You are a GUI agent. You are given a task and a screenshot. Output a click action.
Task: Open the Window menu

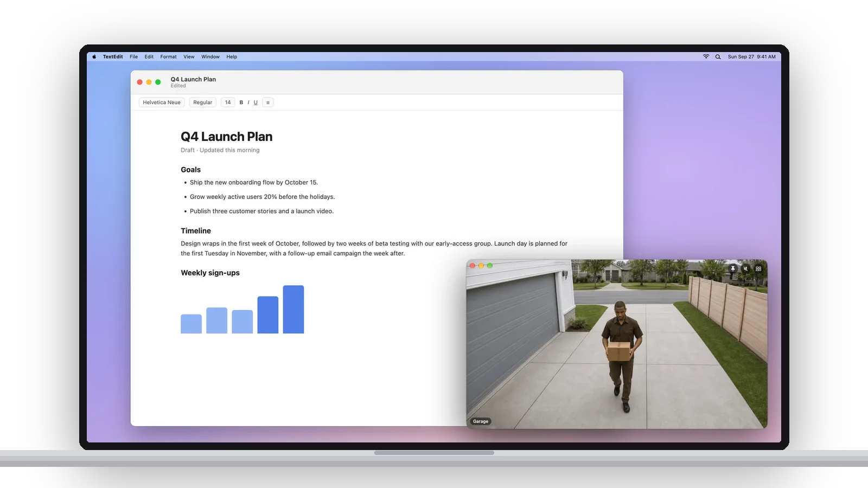point(210,56)
